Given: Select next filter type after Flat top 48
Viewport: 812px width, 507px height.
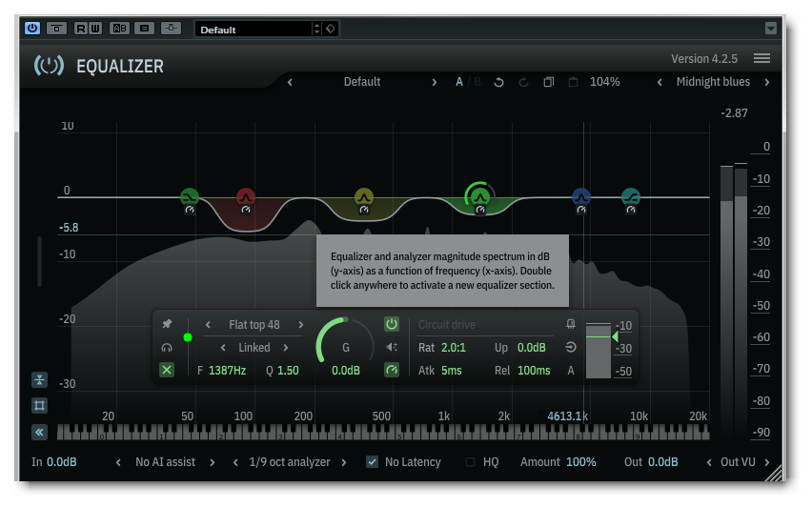Looking at the screenshot, I should (300, 325).
